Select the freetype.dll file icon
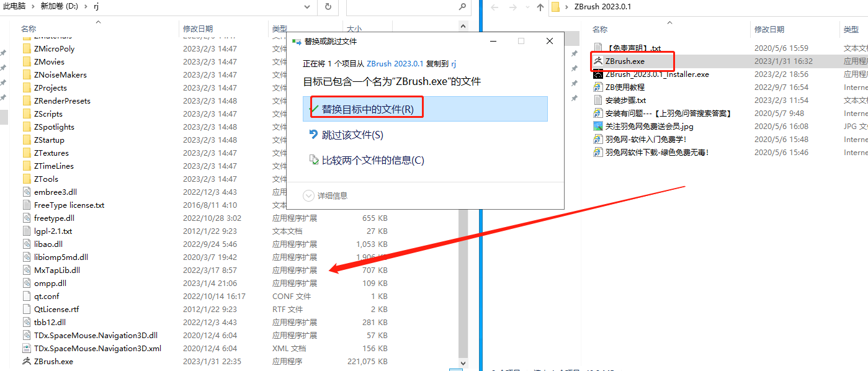Screen dimensions: 868x371 [x=27, y=218]
